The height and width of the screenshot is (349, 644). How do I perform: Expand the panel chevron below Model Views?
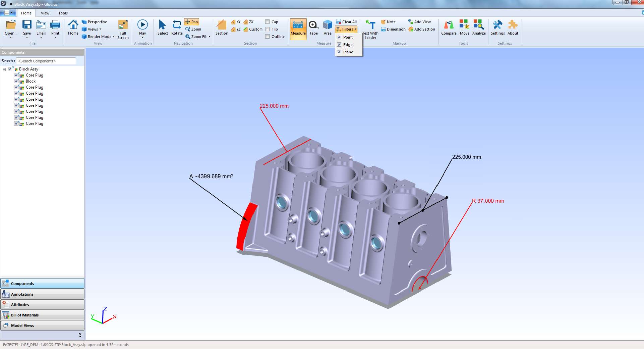point(80,335)
